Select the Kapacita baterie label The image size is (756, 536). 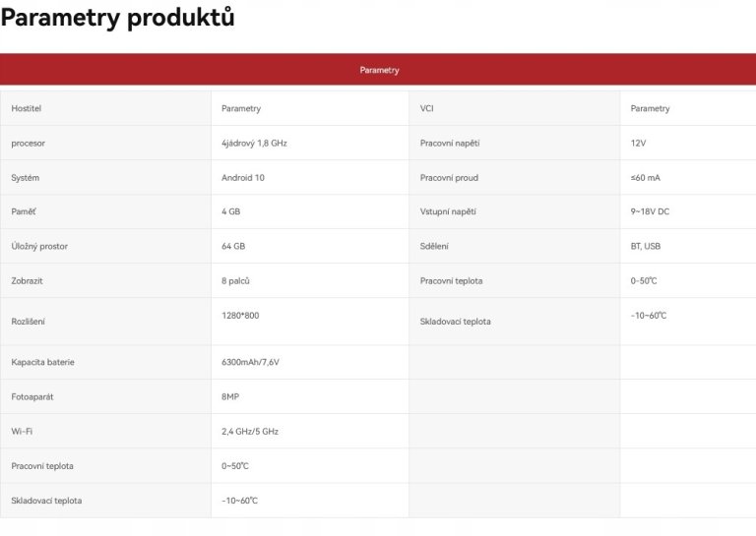click(x=43, y=362)
